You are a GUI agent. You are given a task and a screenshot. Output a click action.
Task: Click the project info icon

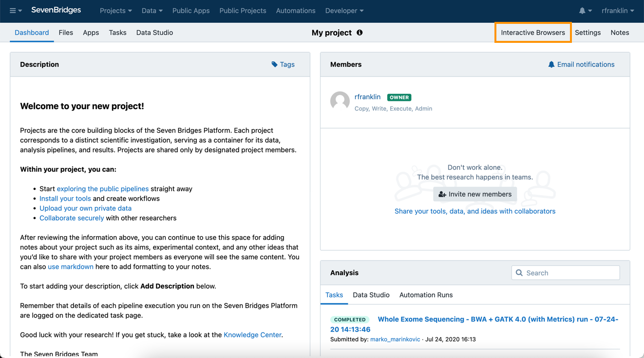coord(360,33)
